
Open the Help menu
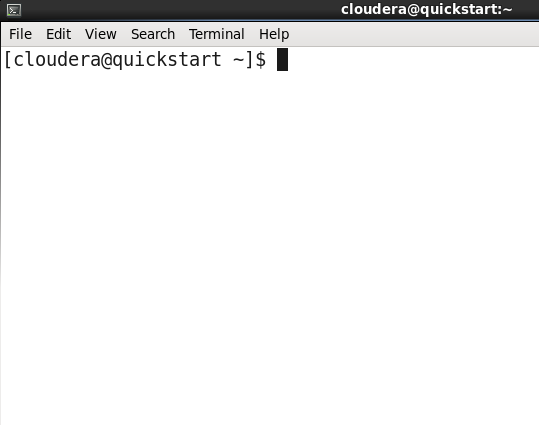coord(274,34)
